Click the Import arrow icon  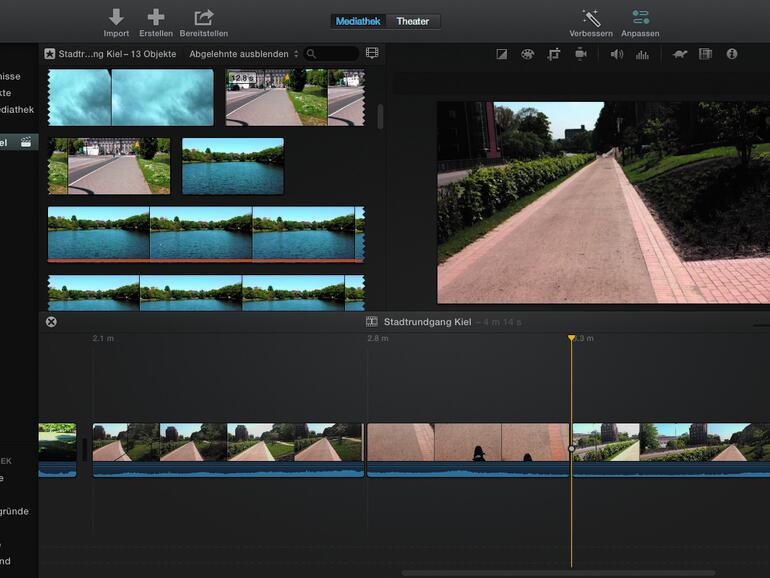[x=116, y=17]
